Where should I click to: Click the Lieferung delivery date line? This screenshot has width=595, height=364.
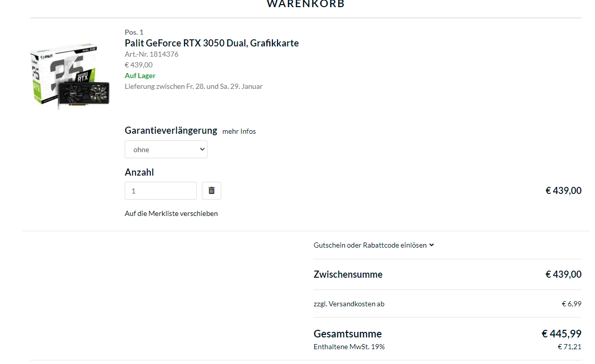click(x=193, y=86)
